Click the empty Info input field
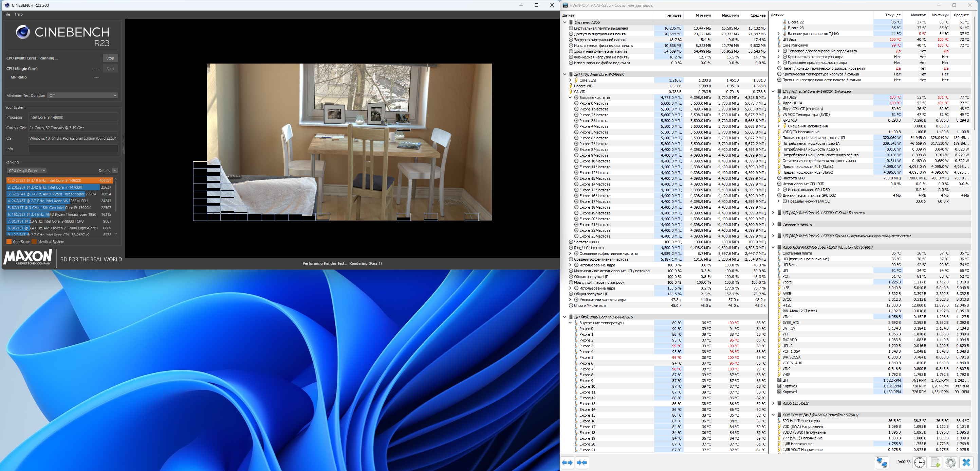Screen dimensions: 980x471 (73, 149)
